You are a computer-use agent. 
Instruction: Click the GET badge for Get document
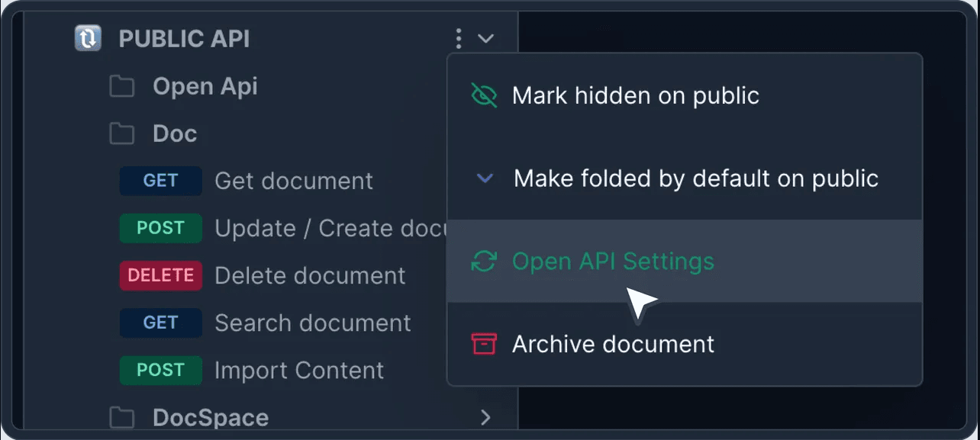(x=160, y=181)
